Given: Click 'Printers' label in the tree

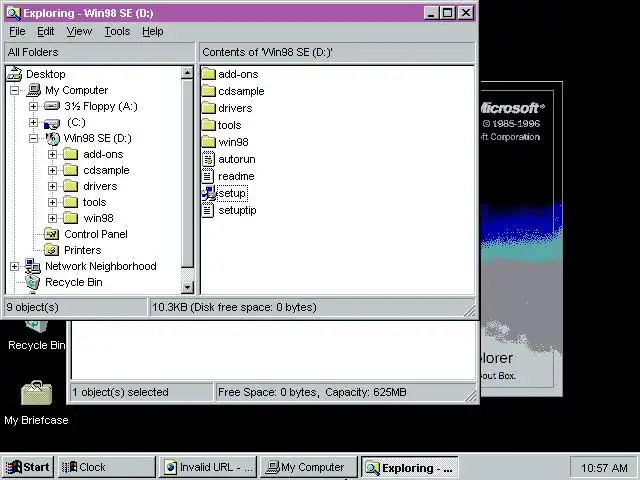Looking at the screenshot, I should (x=83, y=250).
